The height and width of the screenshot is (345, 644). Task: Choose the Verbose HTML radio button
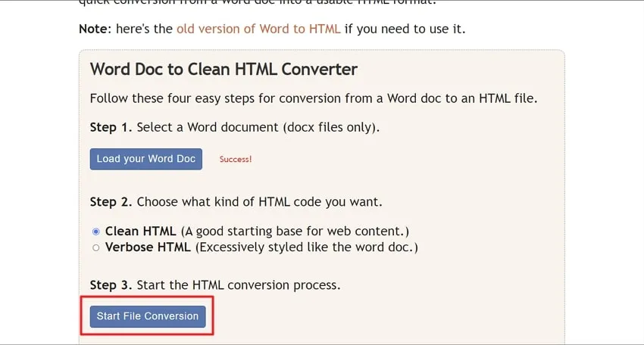[95, 247]
